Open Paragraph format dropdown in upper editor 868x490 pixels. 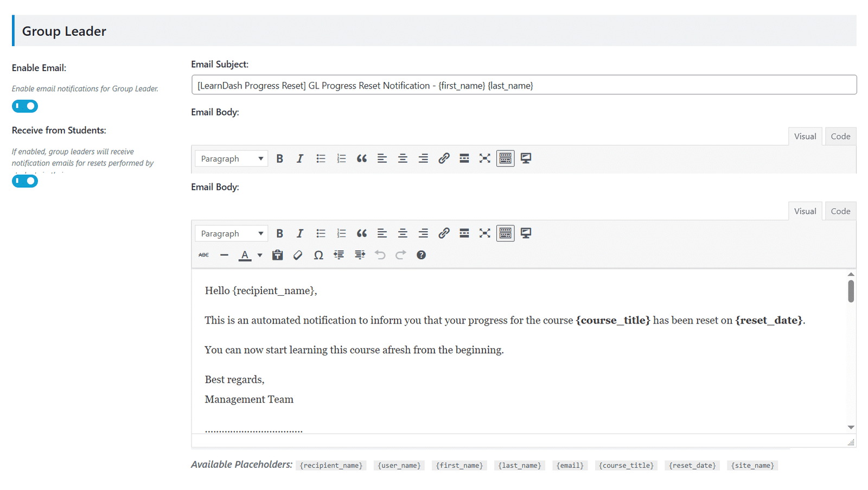[x=232, y=158]
